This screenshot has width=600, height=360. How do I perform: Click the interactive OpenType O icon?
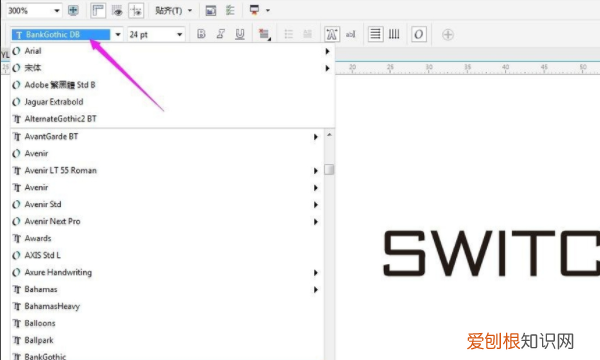(419, 34)
